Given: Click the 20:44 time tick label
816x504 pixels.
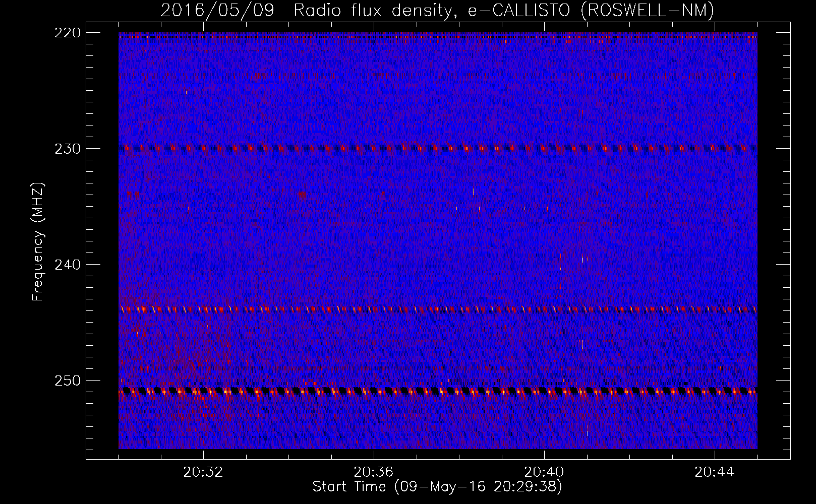Looking at the screenshot, I should pyautogui.click(x=715, y=472).
